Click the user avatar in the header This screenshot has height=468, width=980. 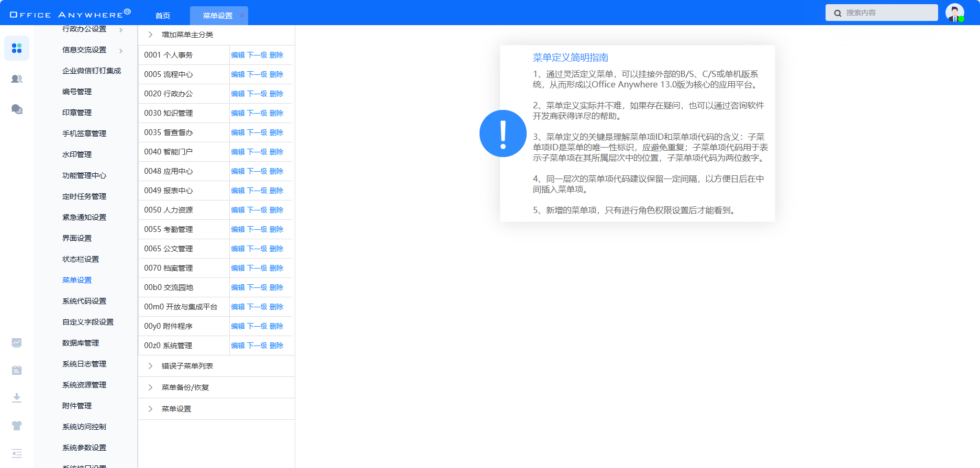pyautogui.click(x=954, y=13)
